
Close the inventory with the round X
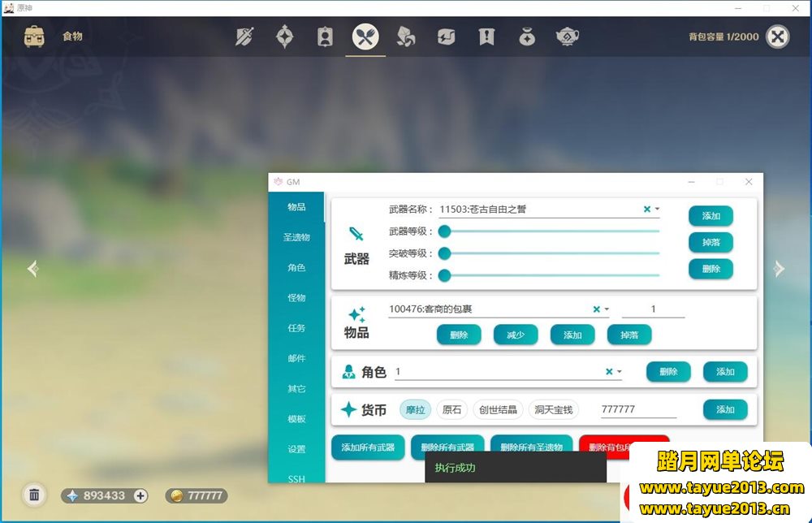tap(778, 37)
